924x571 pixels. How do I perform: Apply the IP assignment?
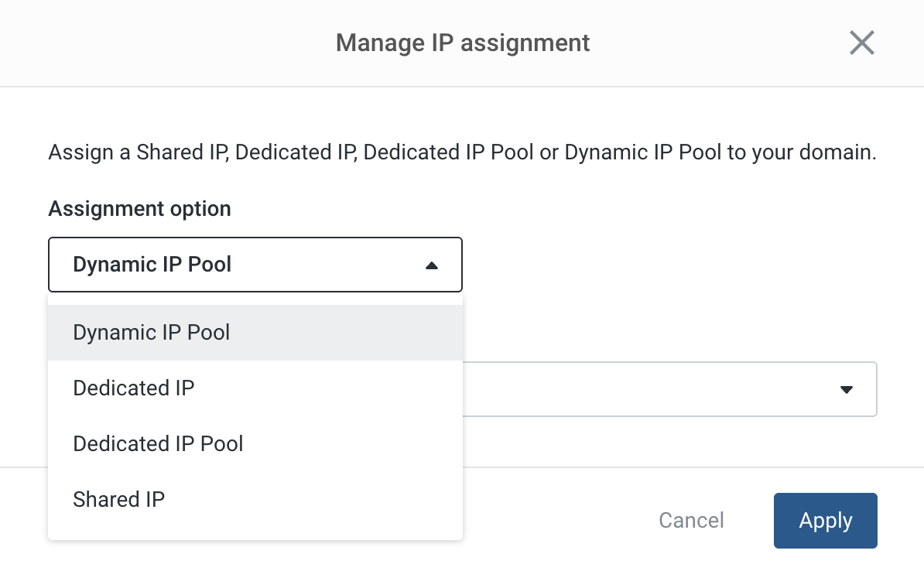pyautogui.click(x=825, y=521)
